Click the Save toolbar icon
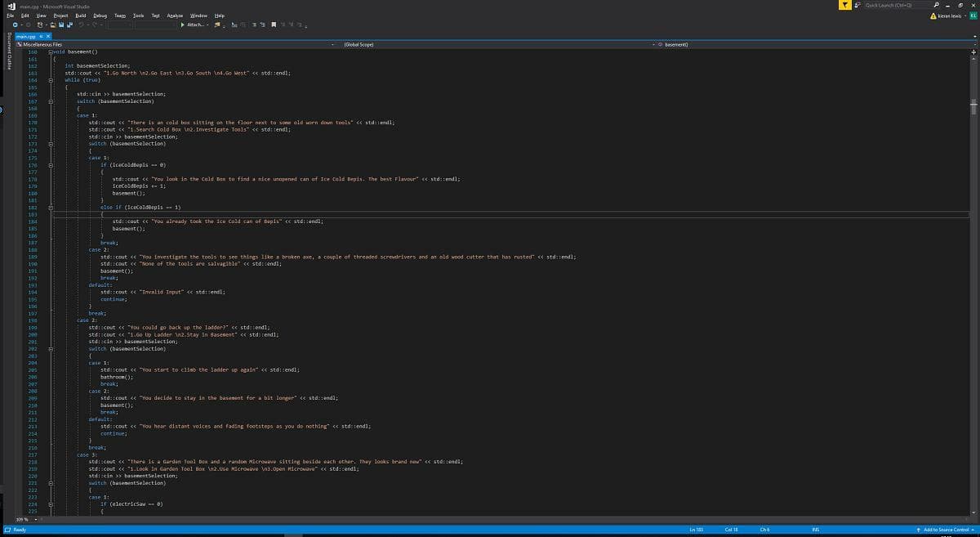The height and width of the screenshot is (537, 980). click(60, 25)
